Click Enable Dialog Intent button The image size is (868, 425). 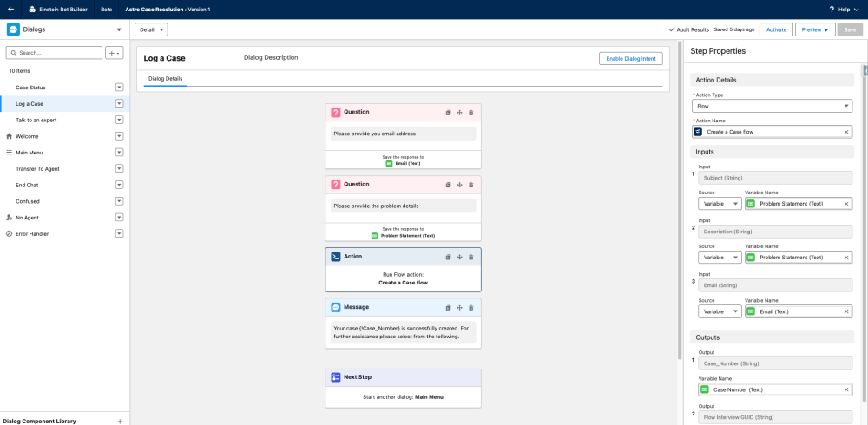630,58
